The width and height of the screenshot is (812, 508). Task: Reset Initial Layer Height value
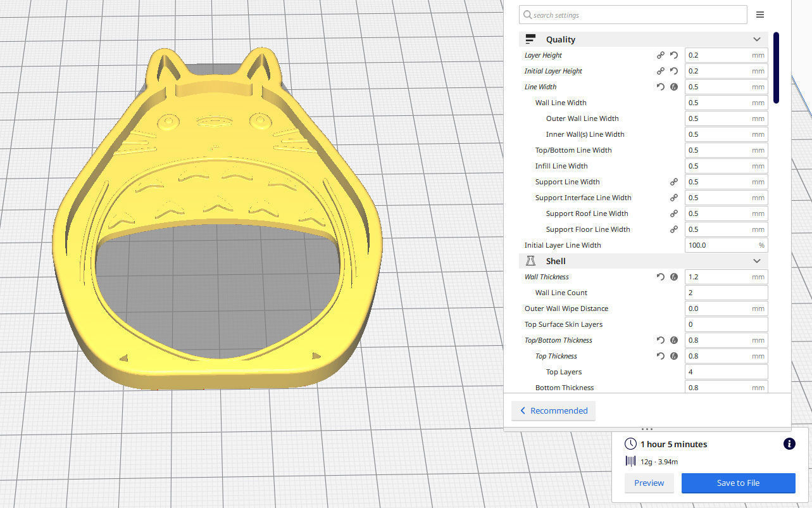(674, 71)
